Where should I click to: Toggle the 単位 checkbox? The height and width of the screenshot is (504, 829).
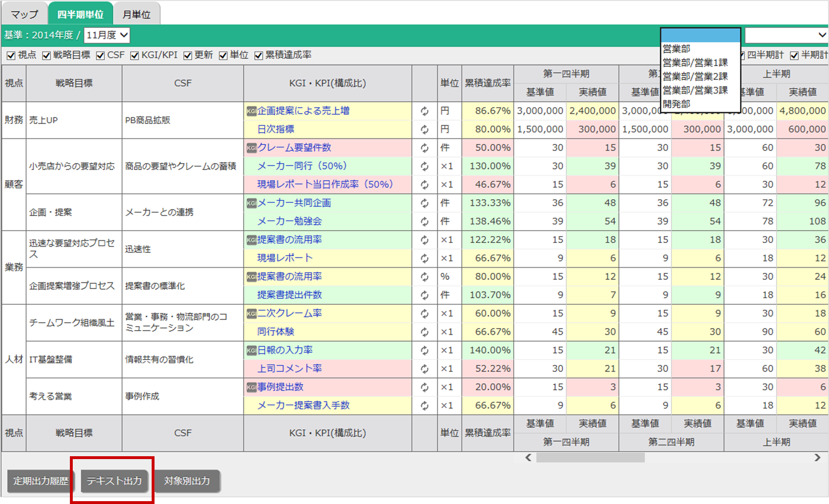point(223,55)
